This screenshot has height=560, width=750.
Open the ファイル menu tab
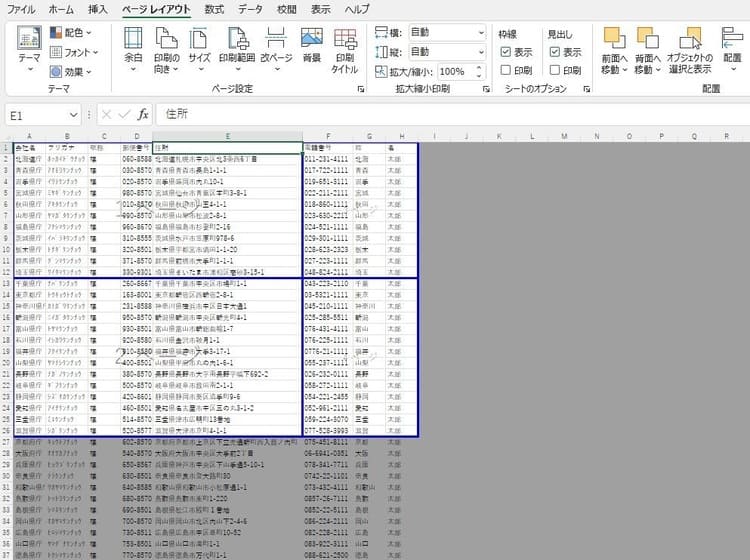21,9
